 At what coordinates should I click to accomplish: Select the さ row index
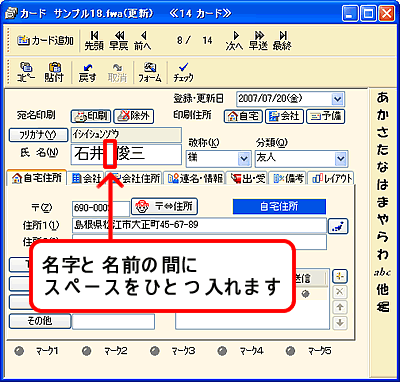pyautogui.click(x=383, y=132)
